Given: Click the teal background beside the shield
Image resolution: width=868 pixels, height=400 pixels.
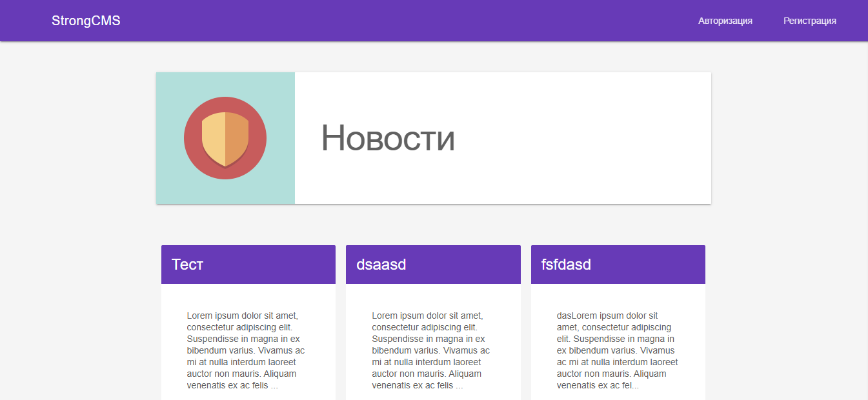Looking at the screenshot, I should tap(170, 90).
